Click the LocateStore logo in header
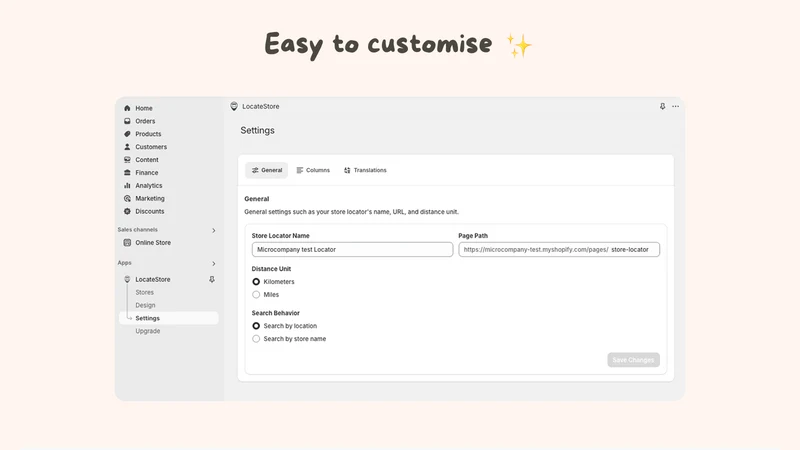 (x=234, y=106)
